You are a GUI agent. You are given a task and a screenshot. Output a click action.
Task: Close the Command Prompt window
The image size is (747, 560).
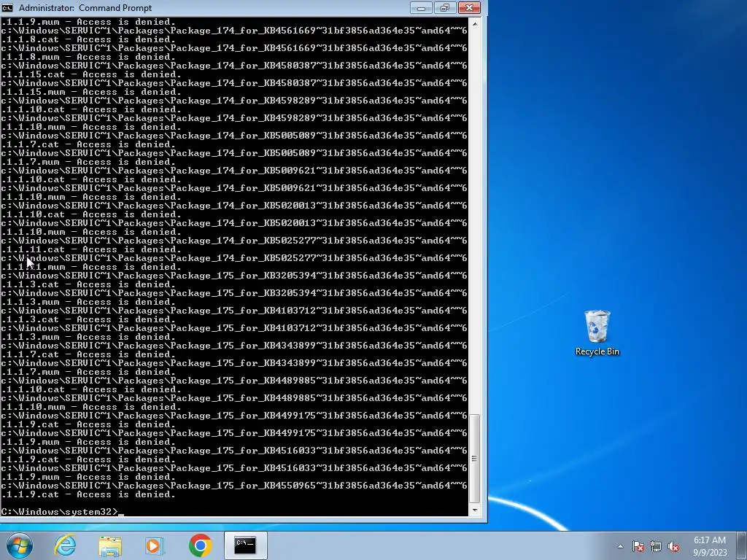(469, 7)
